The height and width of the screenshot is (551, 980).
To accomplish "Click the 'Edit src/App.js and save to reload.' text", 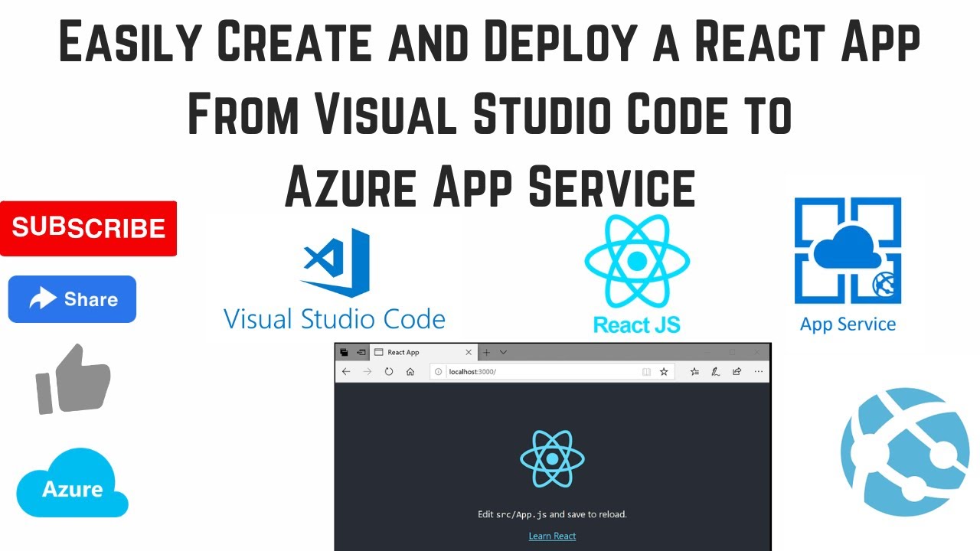I will (552, 514).
